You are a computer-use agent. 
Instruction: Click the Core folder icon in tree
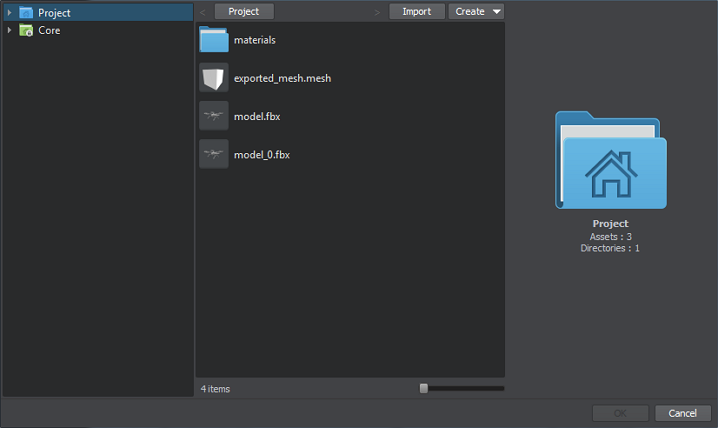26,30
